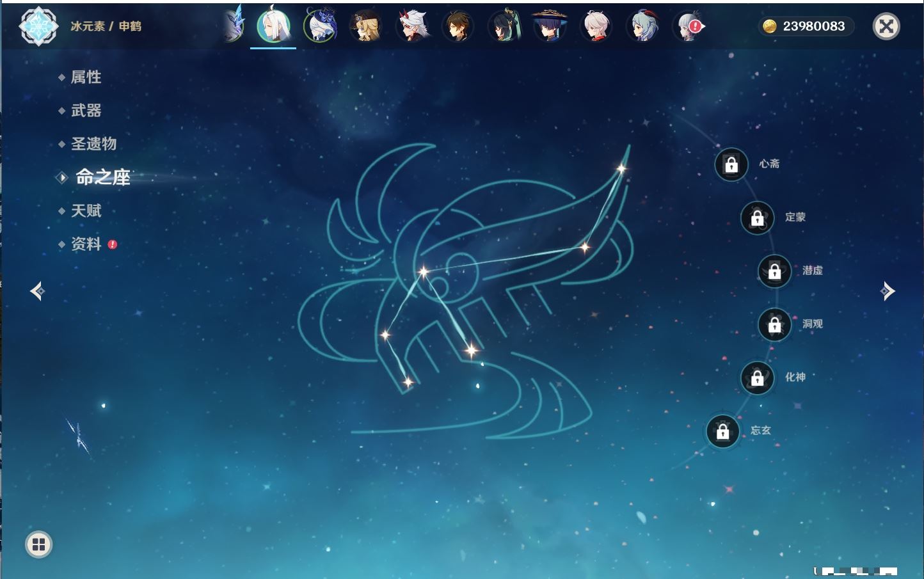Click the Mora coin icon
924x579 pixels.
[770, 26]
